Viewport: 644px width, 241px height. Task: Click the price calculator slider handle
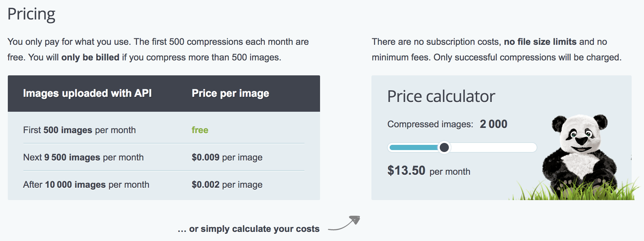click(444, 147)
